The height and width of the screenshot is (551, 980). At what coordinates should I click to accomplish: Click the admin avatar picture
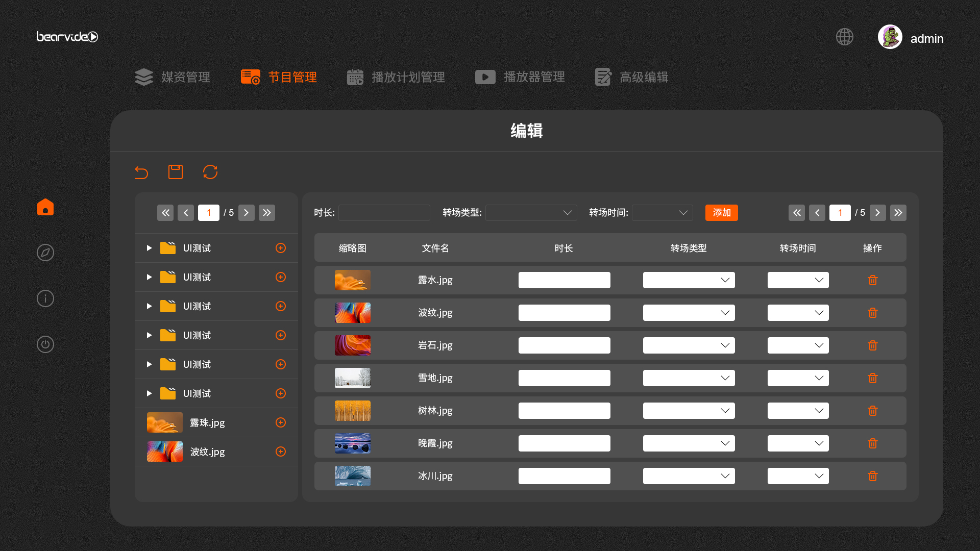890,37
